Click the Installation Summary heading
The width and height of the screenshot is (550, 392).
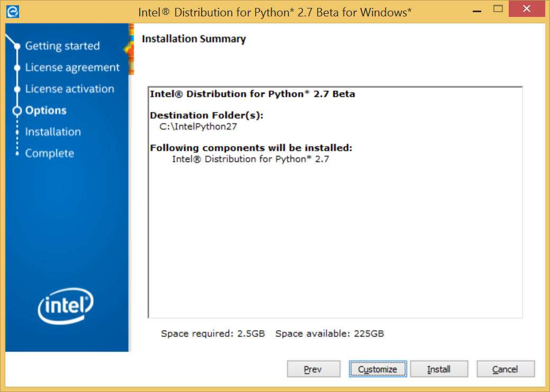pyautogui.click(x=194, y=39)
